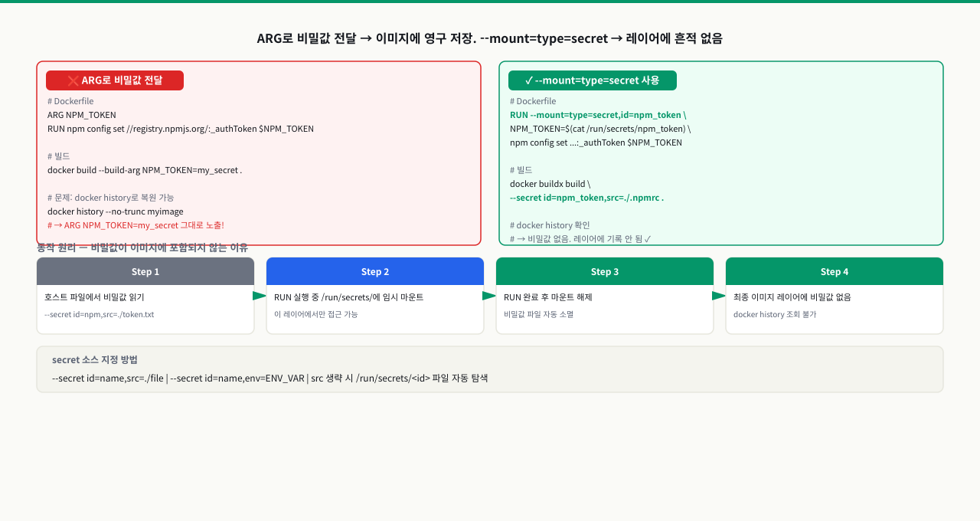Click '# Dockerfile' comment in the green panel

(x=533, y=101)
